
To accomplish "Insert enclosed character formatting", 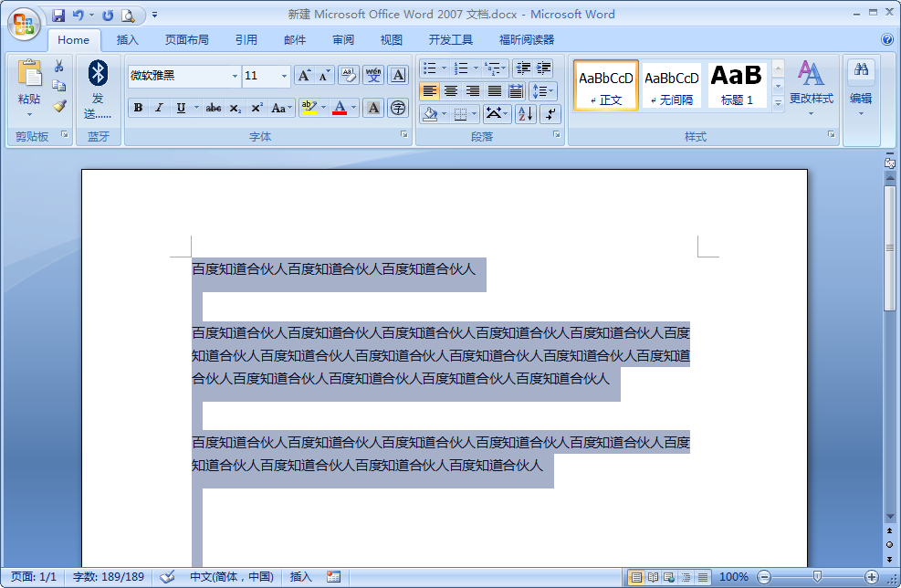I will [x=398, y=108].
